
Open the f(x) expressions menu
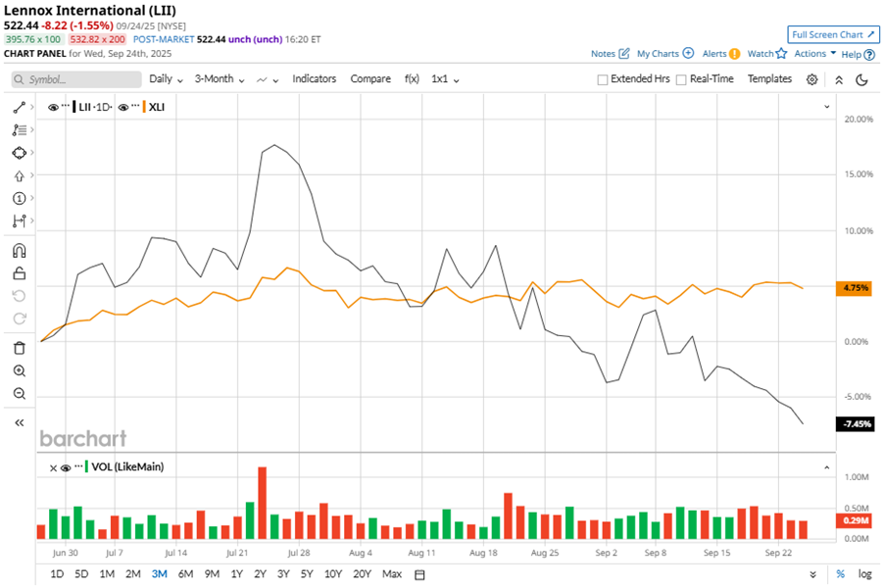[x=412, y=79]
